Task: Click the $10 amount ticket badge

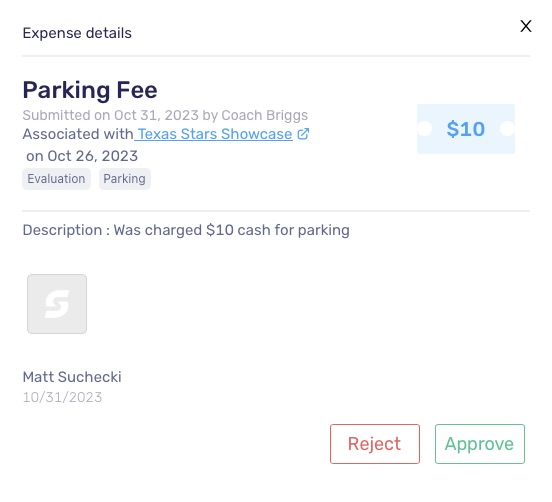Action: click(466, 129)
